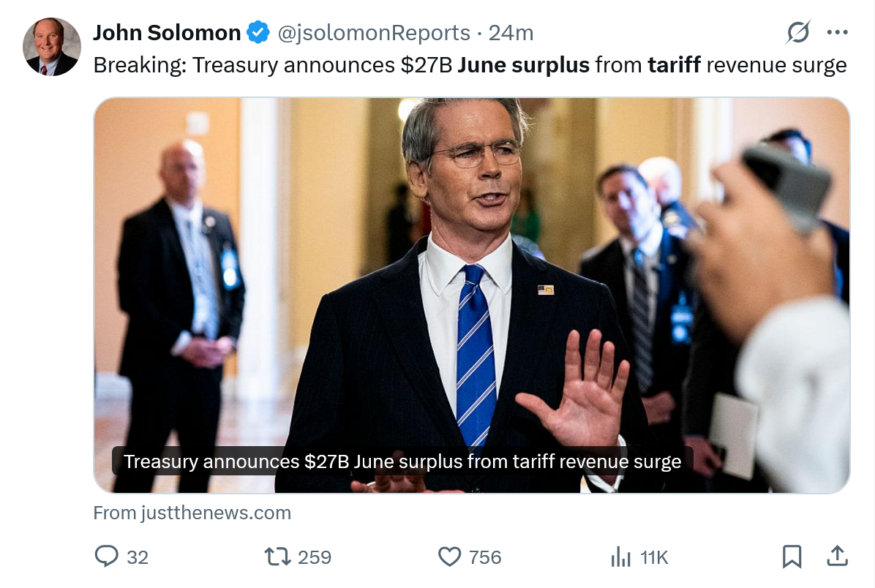Click the 756 likes count
Viewport: 875px width, 588px height.
(485, 557)
